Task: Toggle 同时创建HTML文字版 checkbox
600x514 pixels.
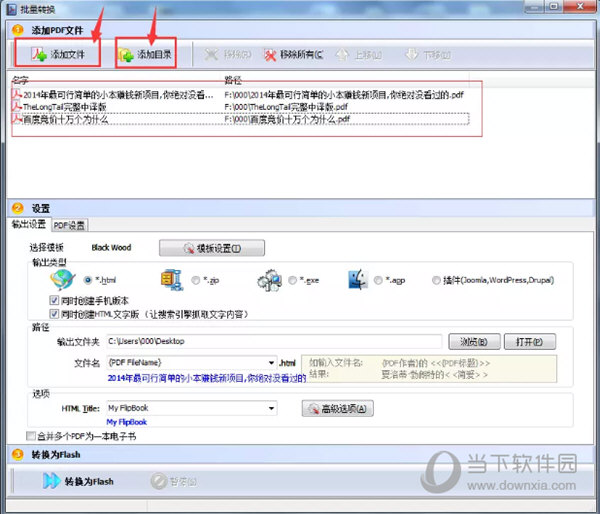Action: click(x=54, y=314)
